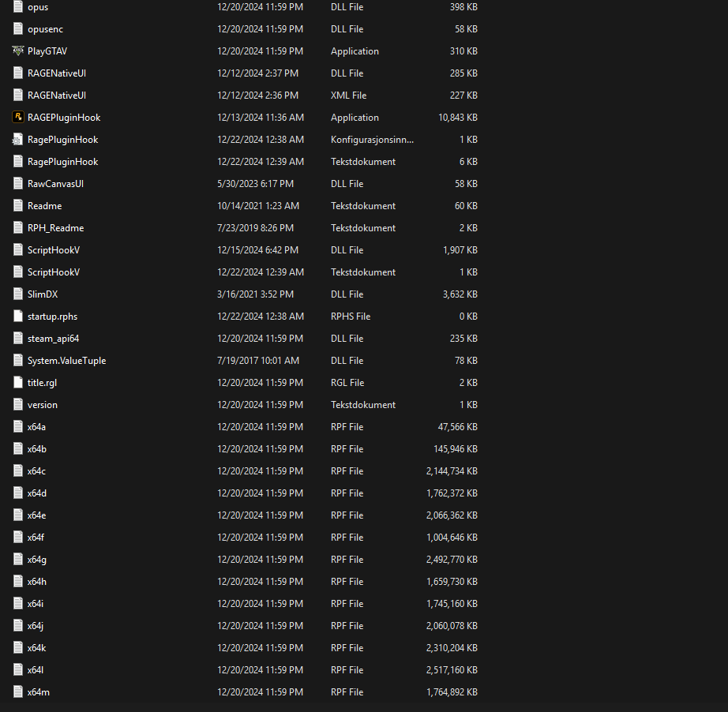Select the RawCanvasUI file name

(55, 184)
